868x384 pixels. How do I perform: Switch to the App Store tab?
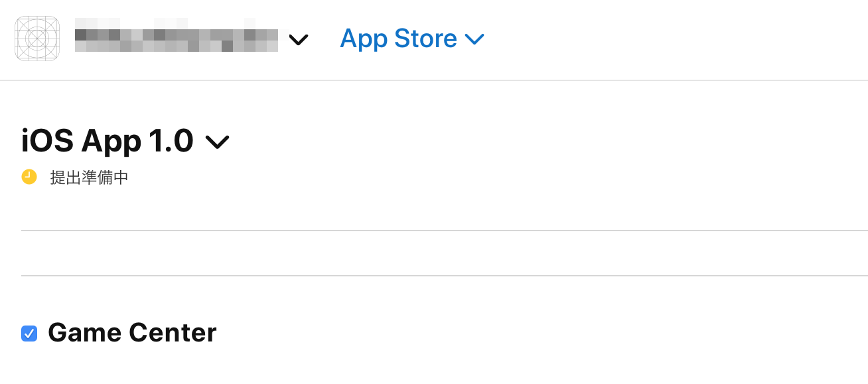click(398, 39)
